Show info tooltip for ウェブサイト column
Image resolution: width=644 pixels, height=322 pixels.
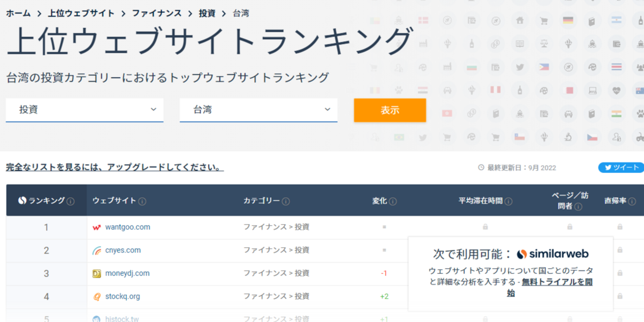(143, 201)
